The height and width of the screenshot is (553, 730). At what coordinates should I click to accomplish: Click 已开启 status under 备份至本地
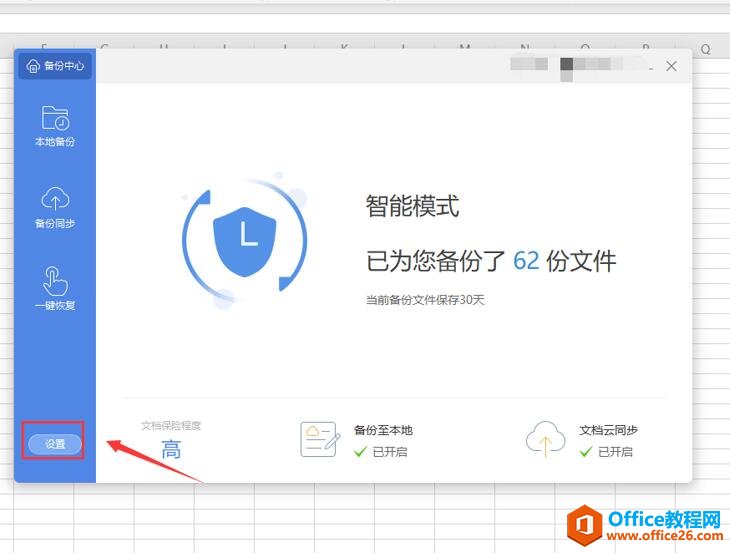tap(390, 452)
